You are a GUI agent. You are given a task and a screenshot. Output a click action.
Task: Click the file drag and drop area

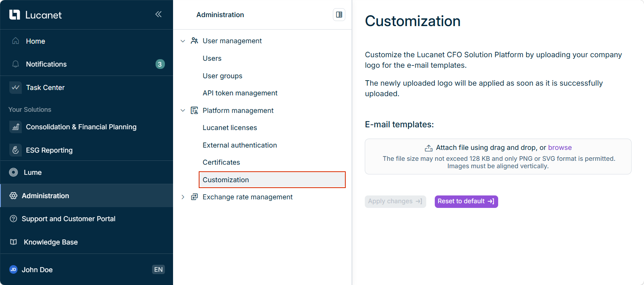point(498,157)
